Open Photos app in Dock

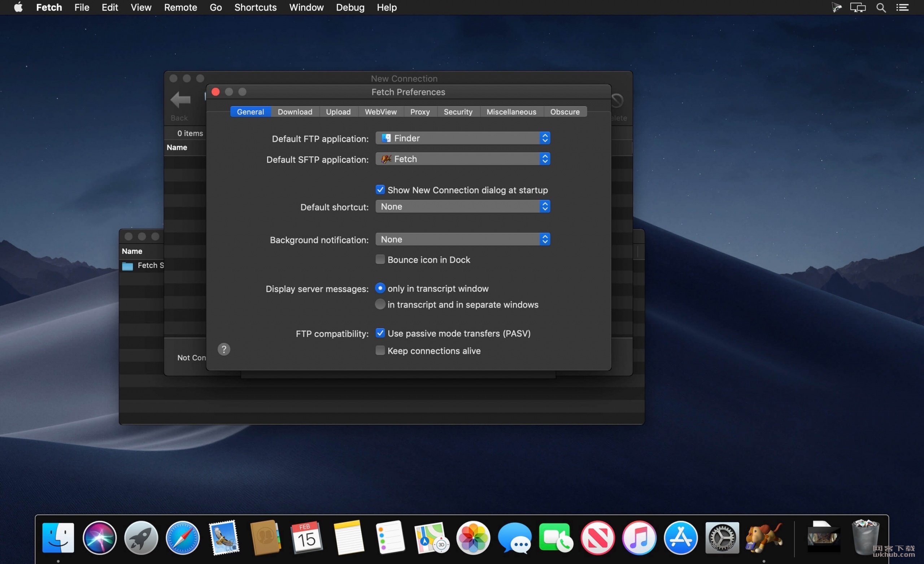pyautogui.click(x=473, y=538)
